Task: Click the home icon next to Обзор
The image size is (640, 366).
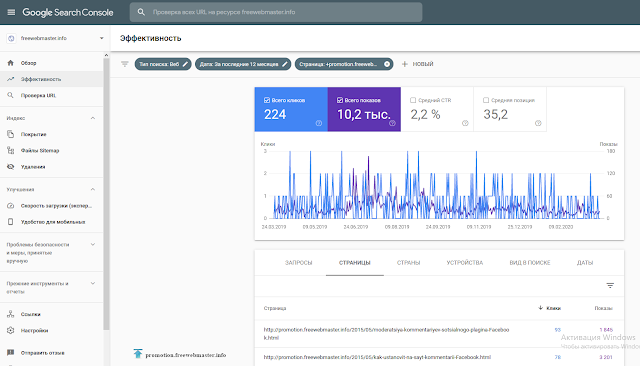Action: 11,63
